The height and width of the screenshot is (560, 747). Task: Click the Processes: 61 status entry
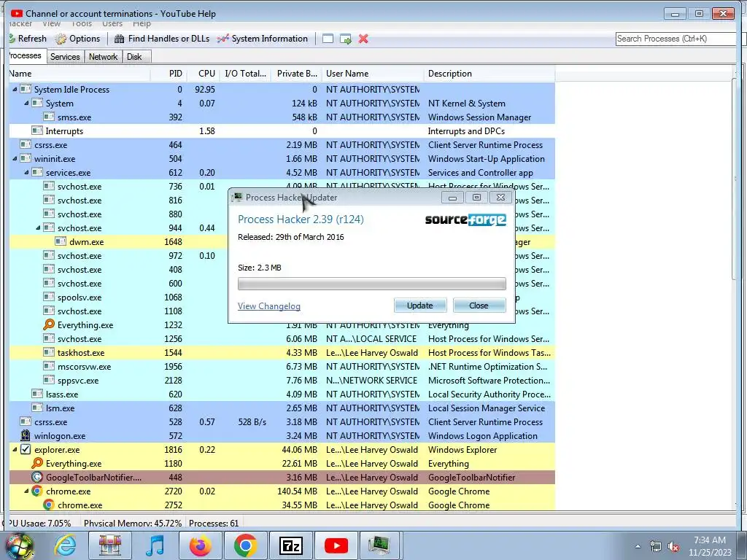[x=214, y=523]
